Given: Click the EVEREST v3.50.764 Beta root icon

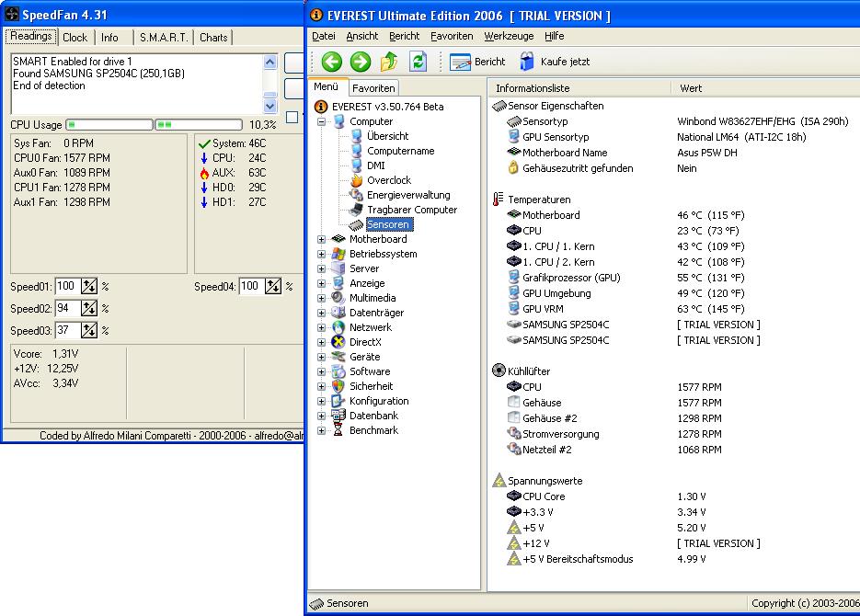Looking at the screenshot, I should pos(321,107).
